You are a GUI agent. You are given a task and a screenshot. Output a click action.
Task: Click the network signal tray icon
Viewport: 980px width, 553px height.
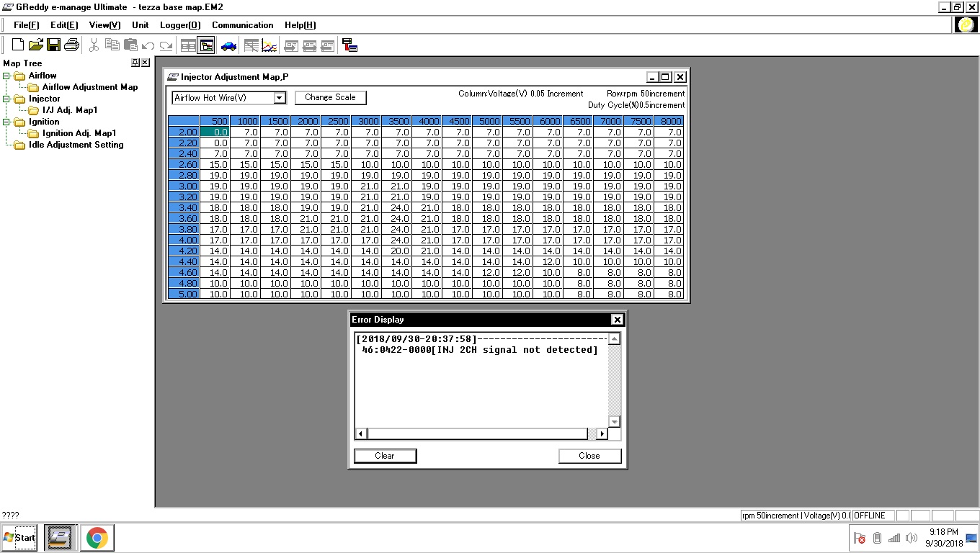pyautogui.click(x=894, y=538)
